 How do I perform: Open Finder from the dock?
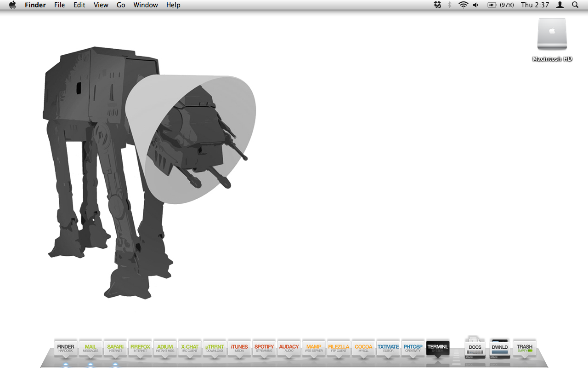click(66, 348)
